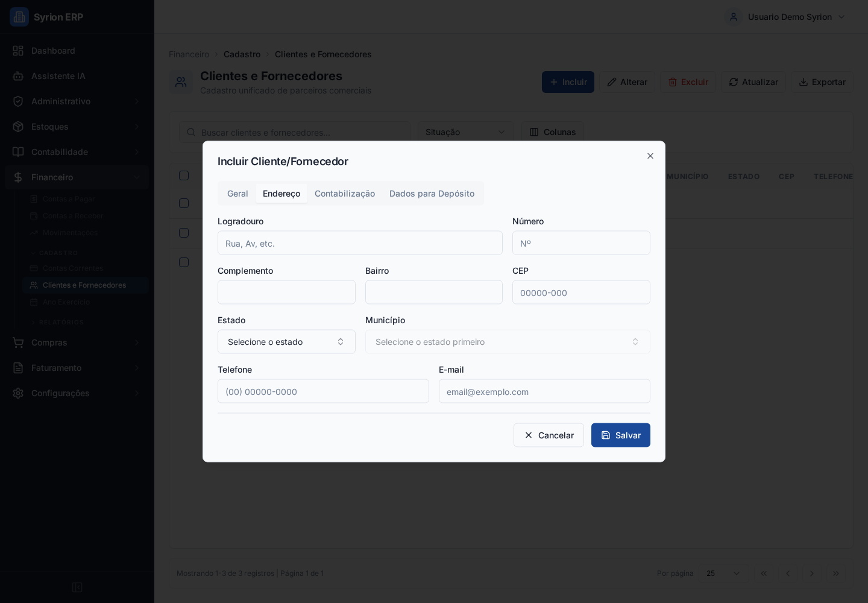Go to last page pagination icon

click(x=836, y=573)
